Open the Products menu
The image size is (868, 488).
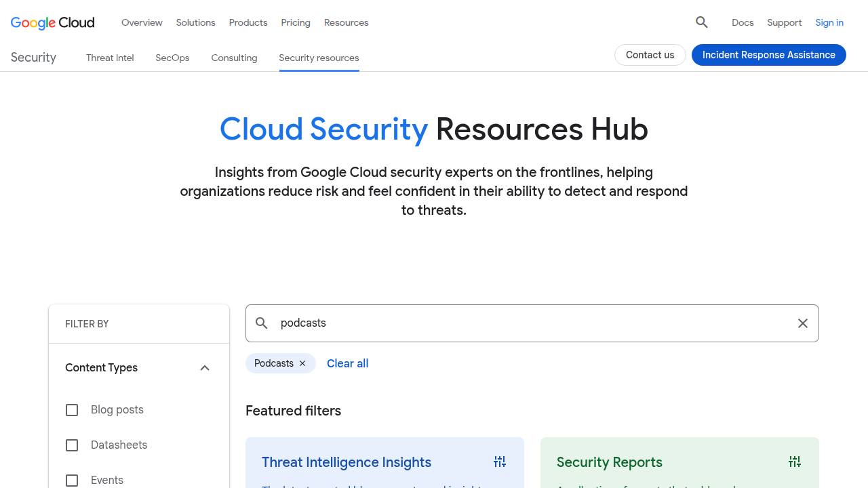(248, 22)
